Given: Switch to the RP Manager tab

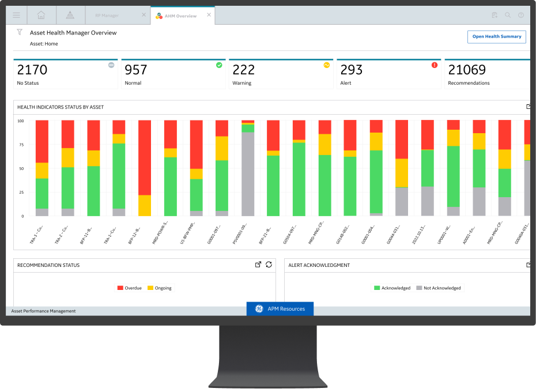Looking at the screenshot, I should click(111, 16).
